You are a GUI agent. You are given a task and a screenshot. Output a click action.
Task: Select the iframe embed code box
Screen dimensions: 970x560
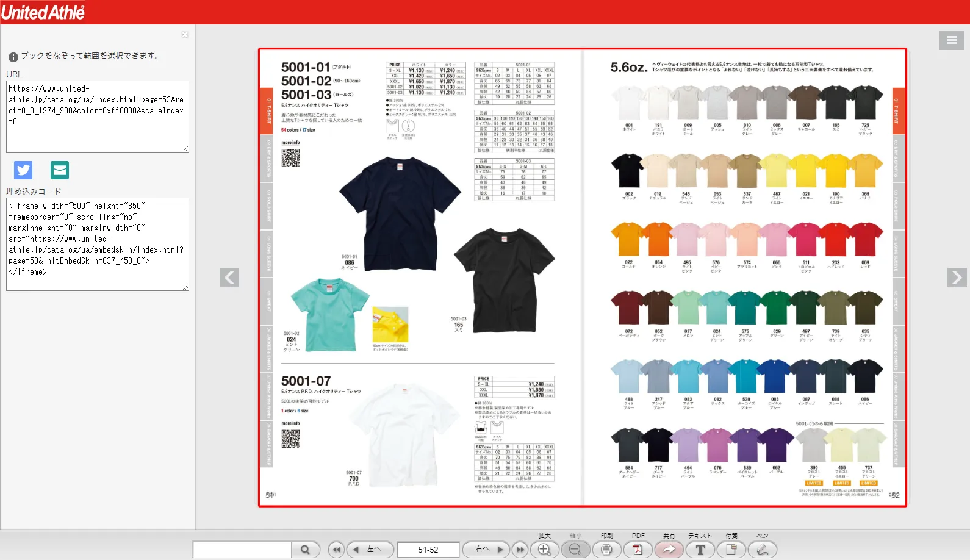point(98,244)
